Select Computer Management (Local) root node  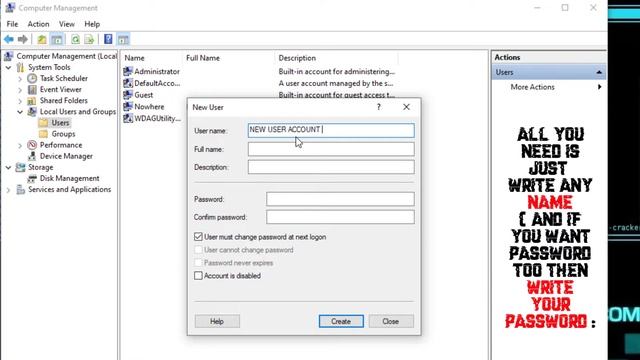[x=67, y=56]
